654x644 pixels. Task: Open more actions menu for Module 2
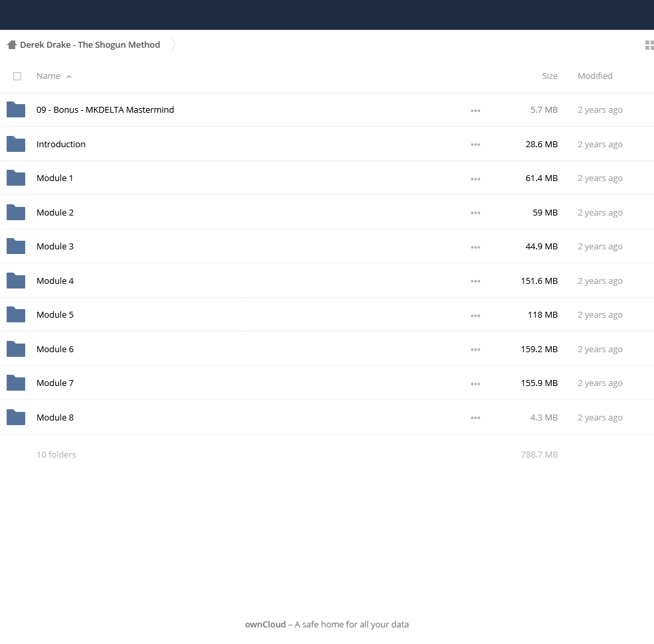[x=476, y=213]
